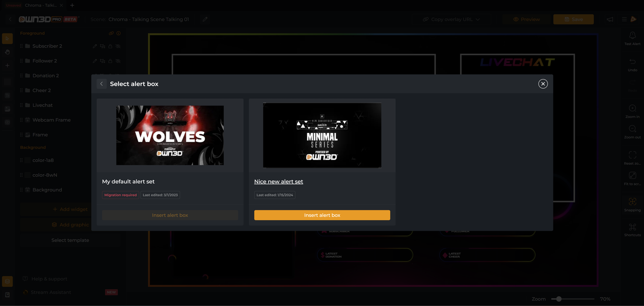Click the group icon on Subscriber 2 row
The width and height of the screenshot is (644, 306).
pos(103,46)
